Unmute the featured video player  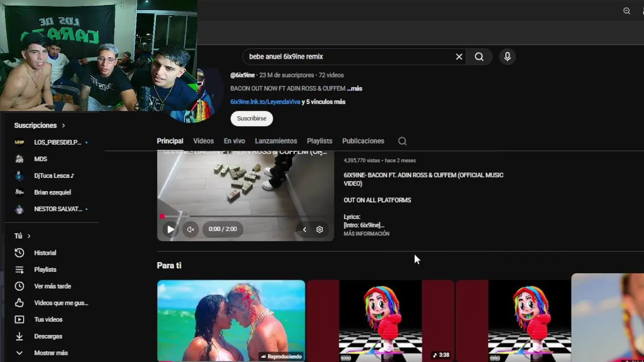(191, 229)
